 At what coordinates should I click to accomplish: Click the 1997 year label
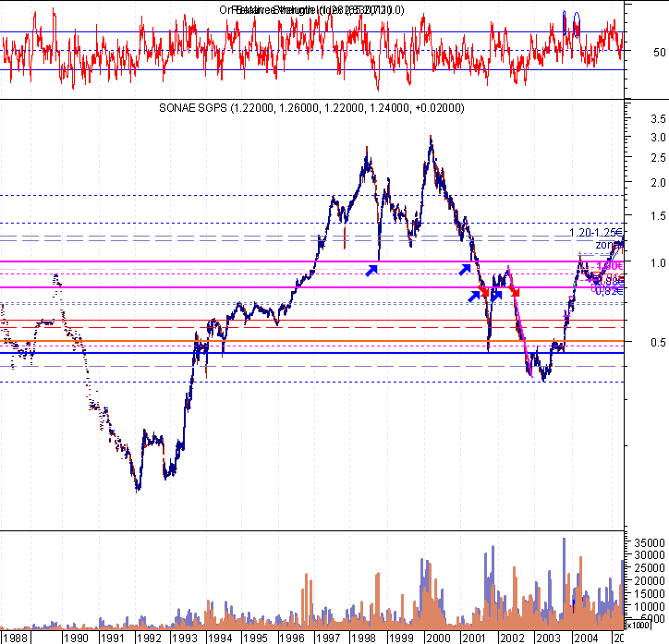pyautogui.click(x=328, y=638)
